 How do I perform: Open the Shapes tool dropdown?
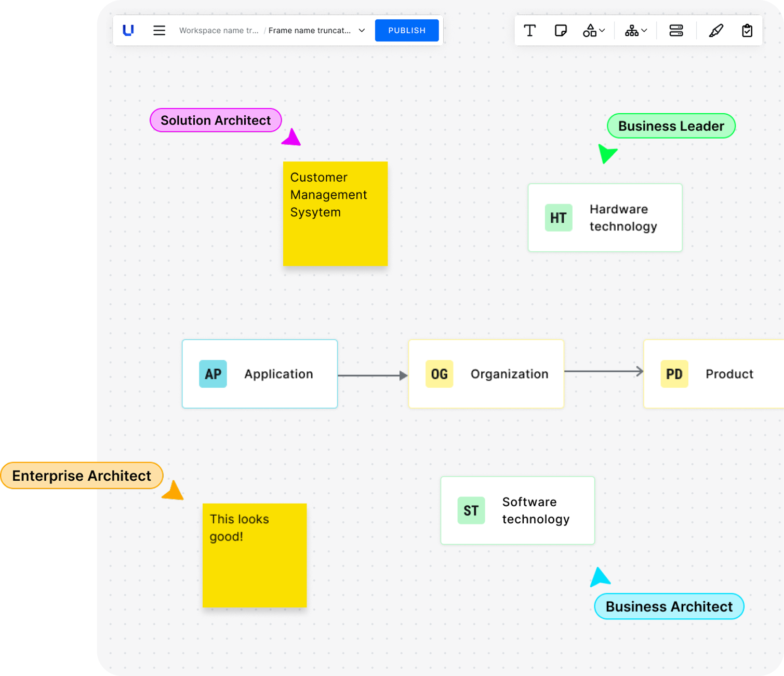point(594,31)
